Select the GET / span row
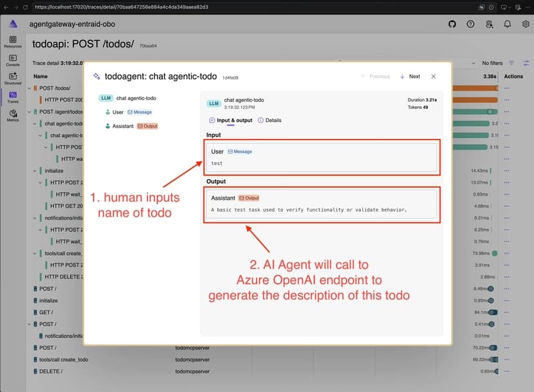This screenshot has height=392, width=534. [46, 313]
